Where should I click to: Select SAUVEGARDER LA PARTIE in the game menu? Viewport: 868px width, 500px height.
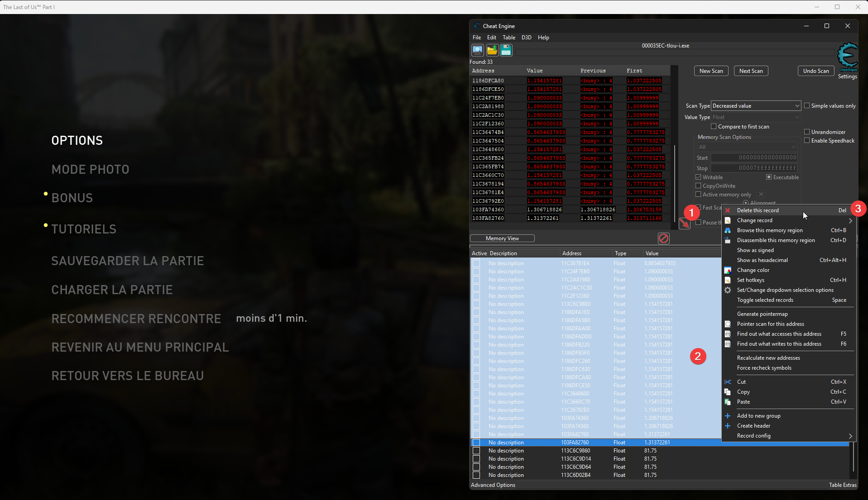tap(128, 261)
